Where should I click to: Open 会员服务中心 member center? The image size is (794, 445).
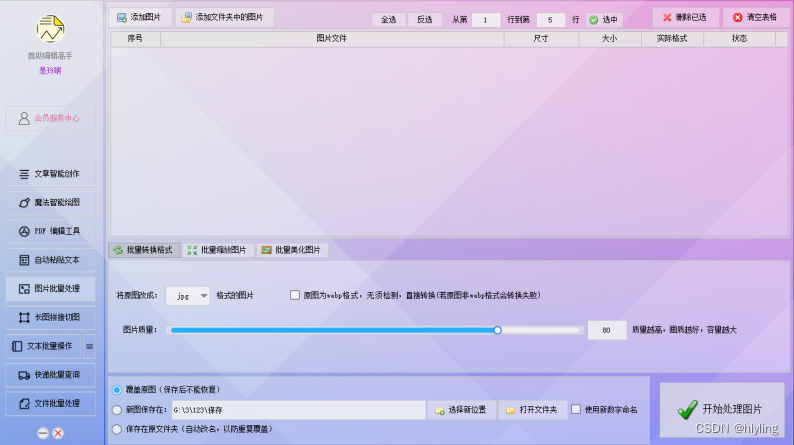[51, 118]
